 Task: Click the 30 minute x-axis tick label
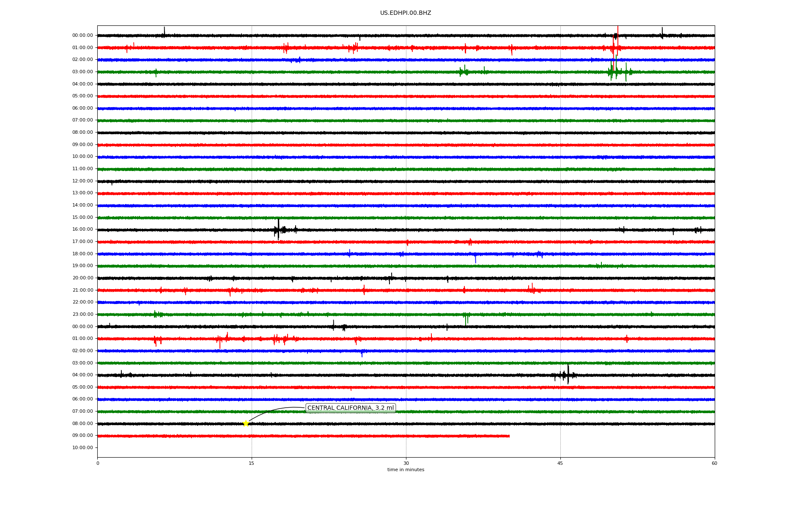(x=406, y=463)
